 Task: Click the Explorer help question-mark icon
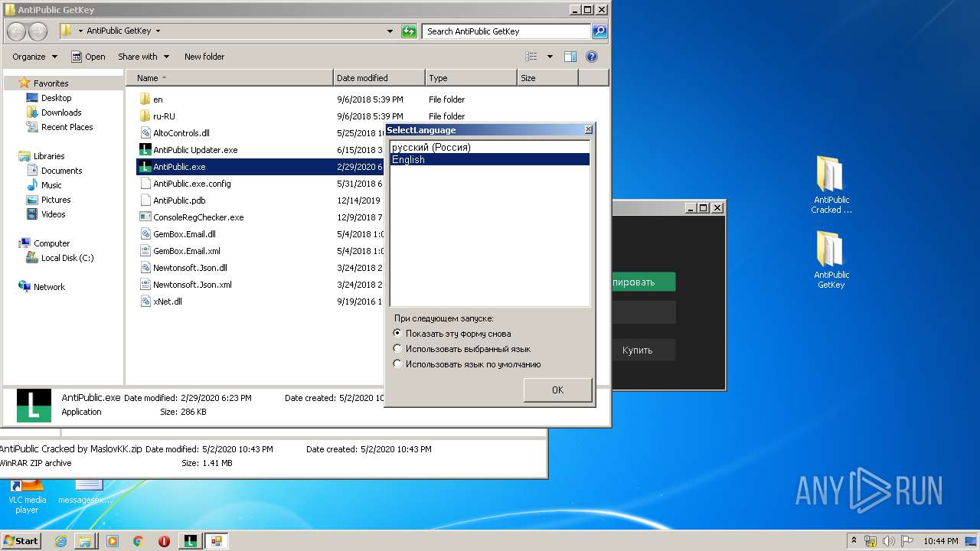[591, 57]
